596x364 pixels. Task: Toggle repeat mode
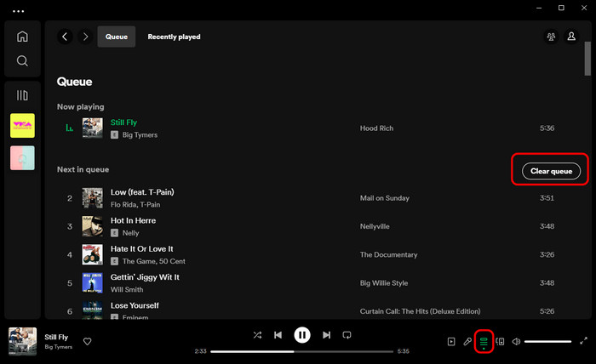(x=347, y=335)
